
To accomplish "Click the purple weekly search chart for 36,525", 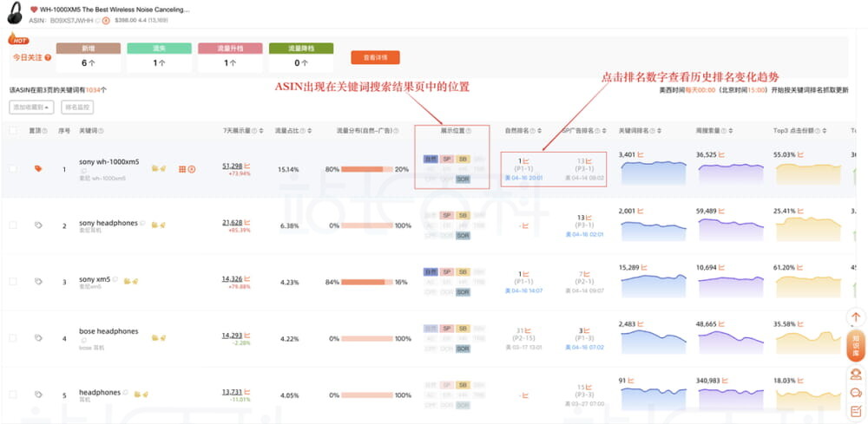I will [x=731, y=173].
